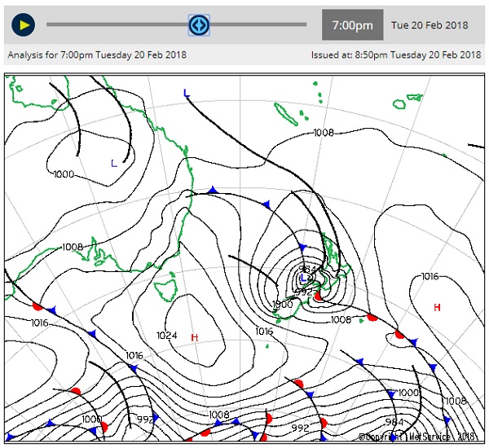This screenshot has height=448, width=489.
Task: Click the 1008 isobar label at top centre
Action: pos(324,132)
